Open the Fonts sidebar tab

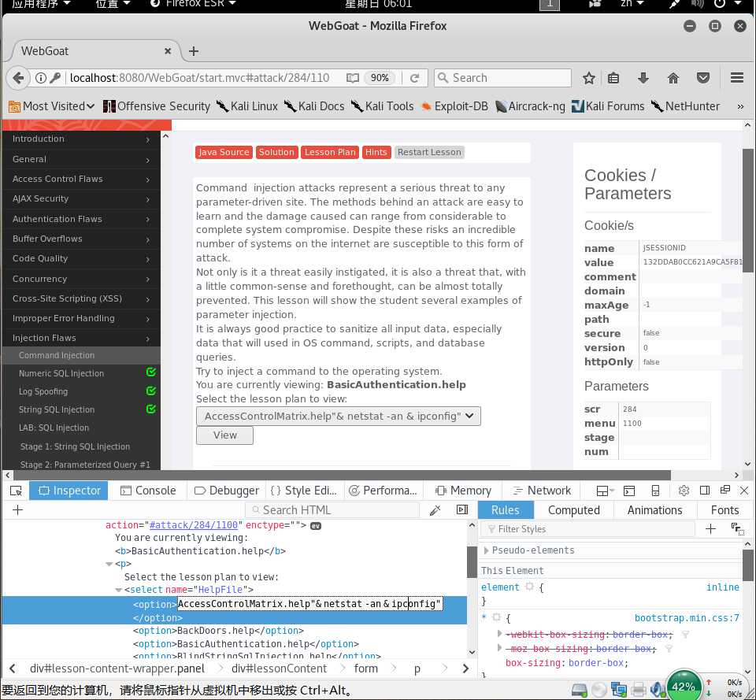[724, 510]
